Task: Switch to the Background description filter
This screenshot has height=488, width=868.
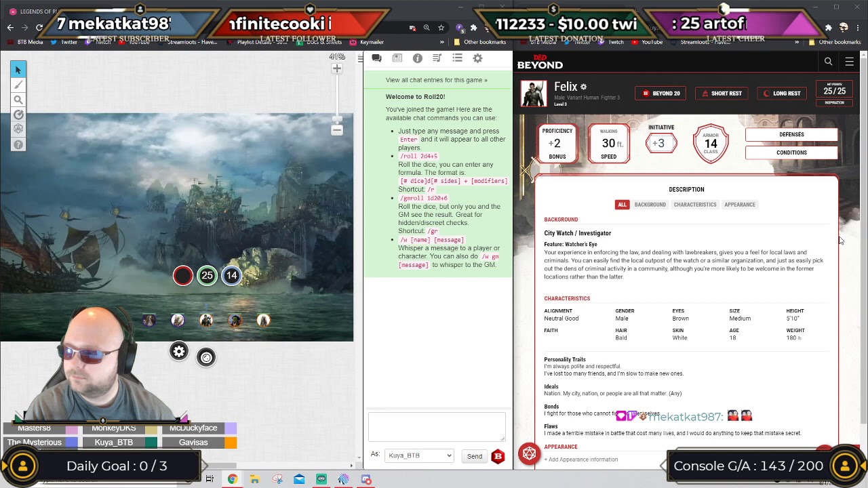Action: tap(650, 205)
